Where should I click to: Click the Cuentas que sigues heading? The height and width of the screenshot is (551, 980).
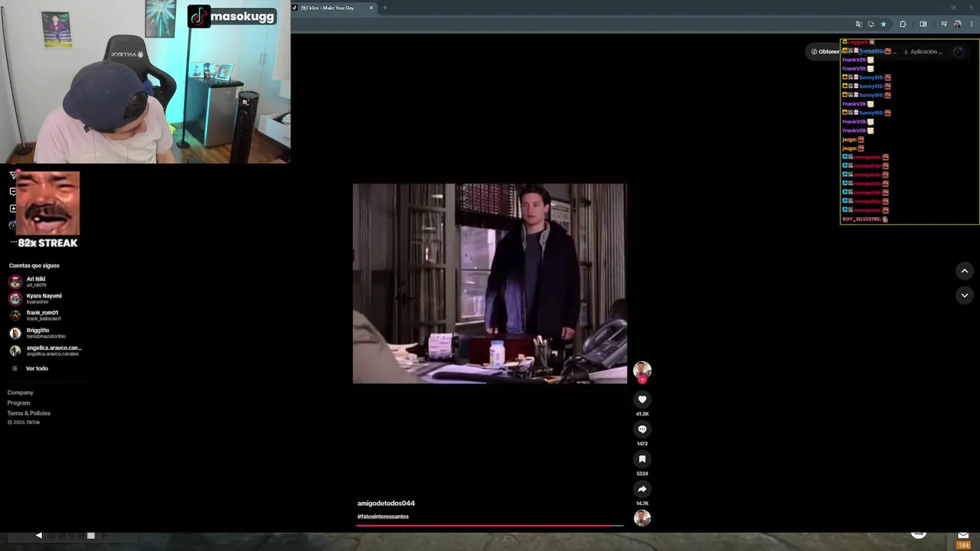34,266
